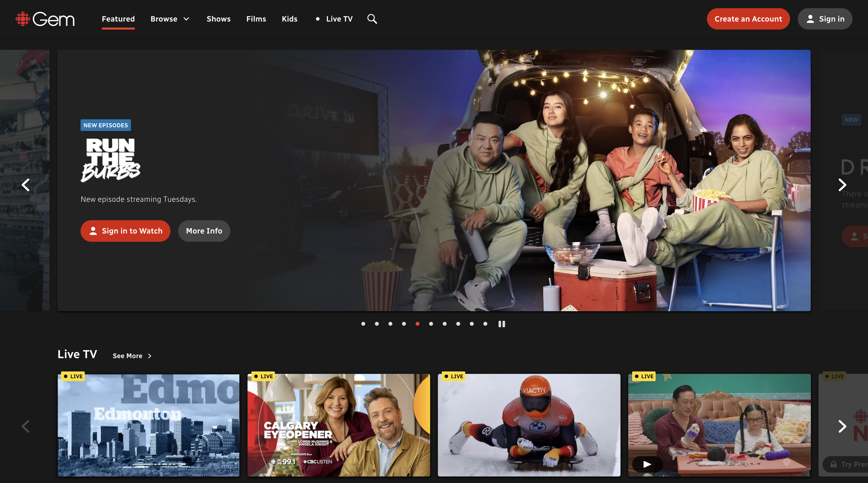Screen dimensions: 868x483
Task: Select the Featured tab
Action: click(x=118, y=19)
